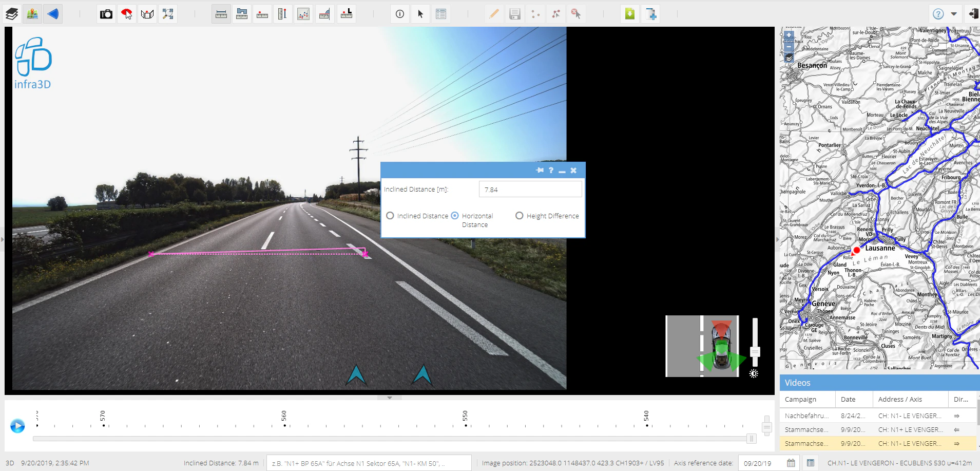Image resolution: width=980 pixels, height=471 pixels.
Task: Select the Horizontal Distance radio button
Action: click(455, 216)
